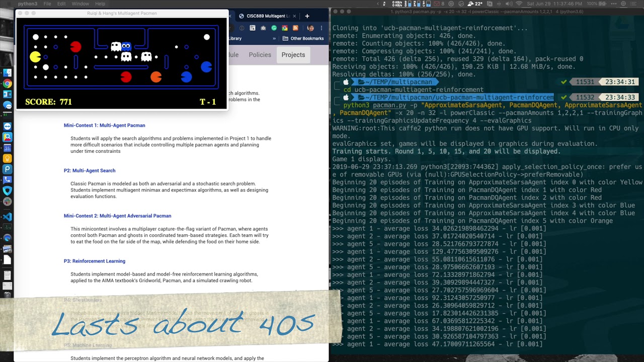Open Mini-Contest 1: Multi-Agent Pacman link
The height and width of the screenshot is (362, 644).
tap(104, 125)
